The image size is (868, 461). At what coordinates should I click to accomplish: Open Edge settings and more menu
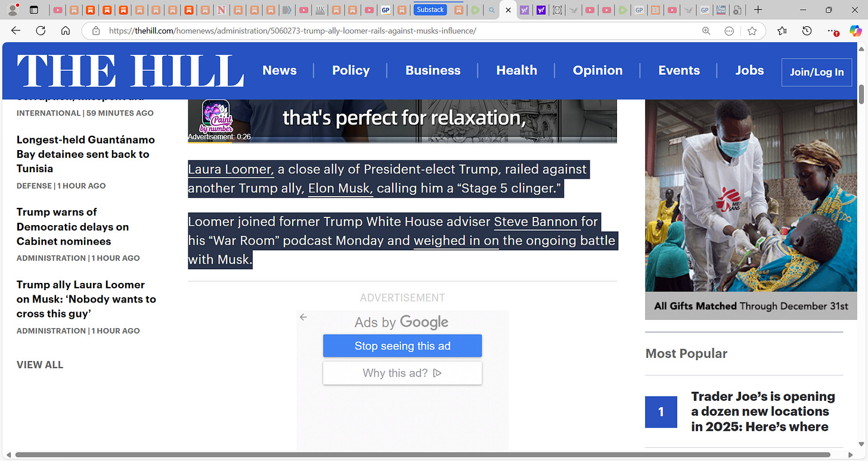tap(832, 31)
